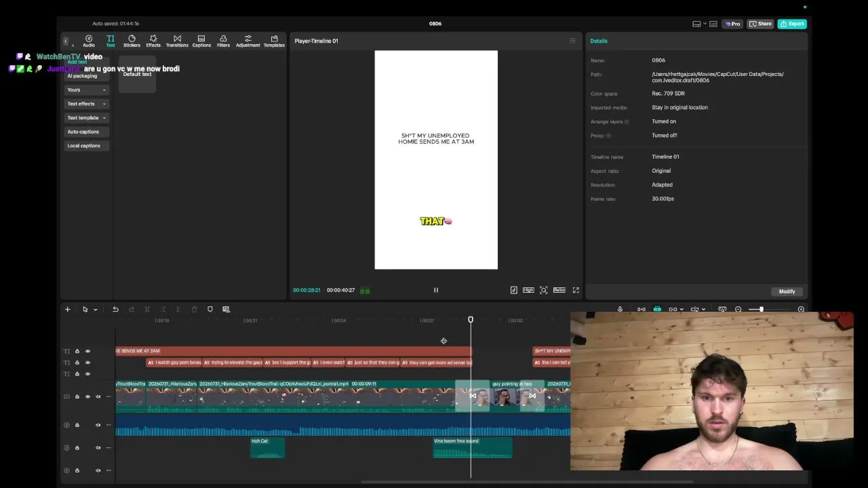The image size is (868, 488).
Task: Adjust the timeline zoom slider
Action: pos(762,309)
